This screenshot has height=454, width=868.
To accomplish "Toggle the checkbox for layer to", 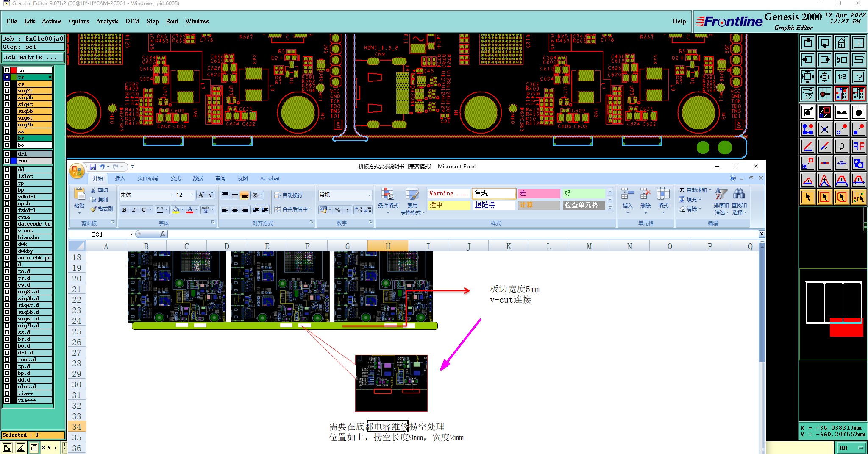I will pos(7,70).
